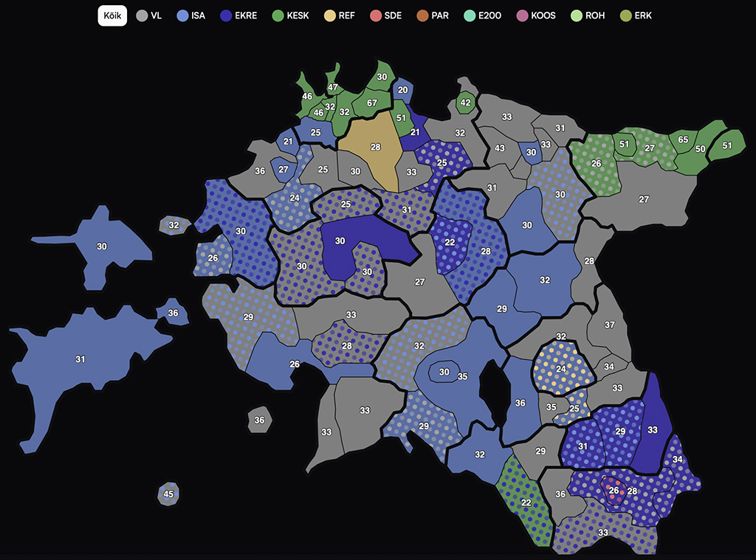Select the Kõik filter button

112,15
